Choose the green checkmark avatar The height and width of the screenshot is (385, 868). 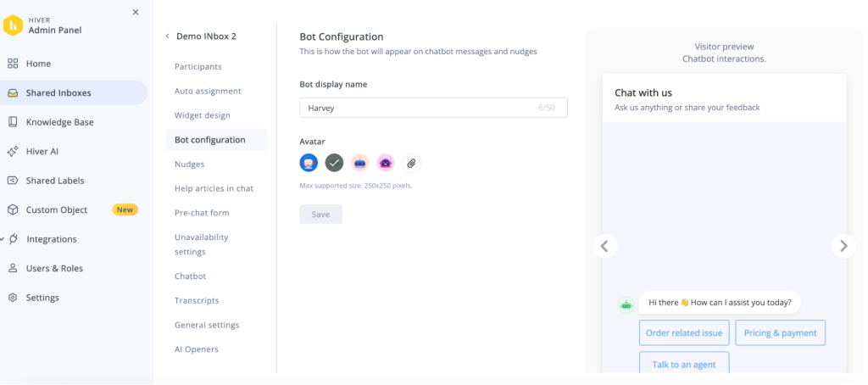tap(334, 162)
